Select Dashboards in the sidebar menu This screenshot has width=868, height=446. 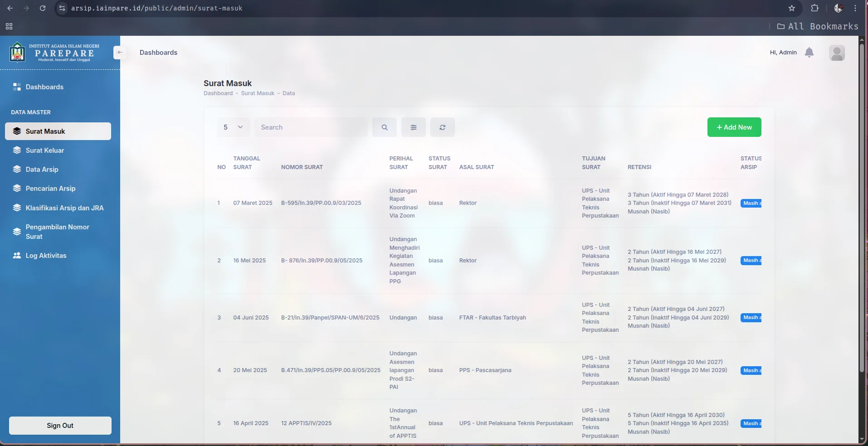(44, 87)
